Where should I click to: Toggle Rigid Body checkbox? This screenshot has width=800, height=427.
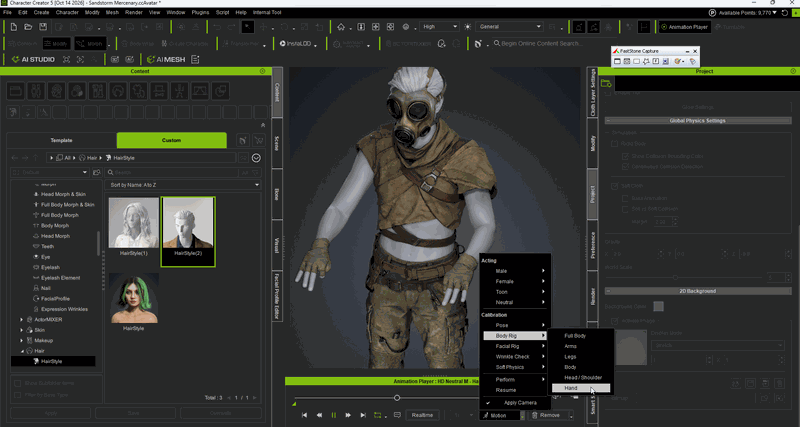615,144
